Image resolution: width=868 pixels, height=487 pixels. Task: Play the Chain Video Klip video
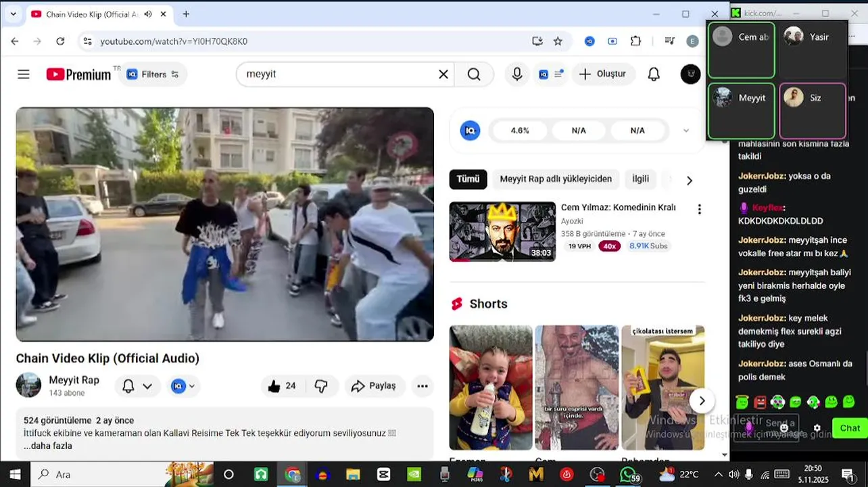tap(224, 225)
